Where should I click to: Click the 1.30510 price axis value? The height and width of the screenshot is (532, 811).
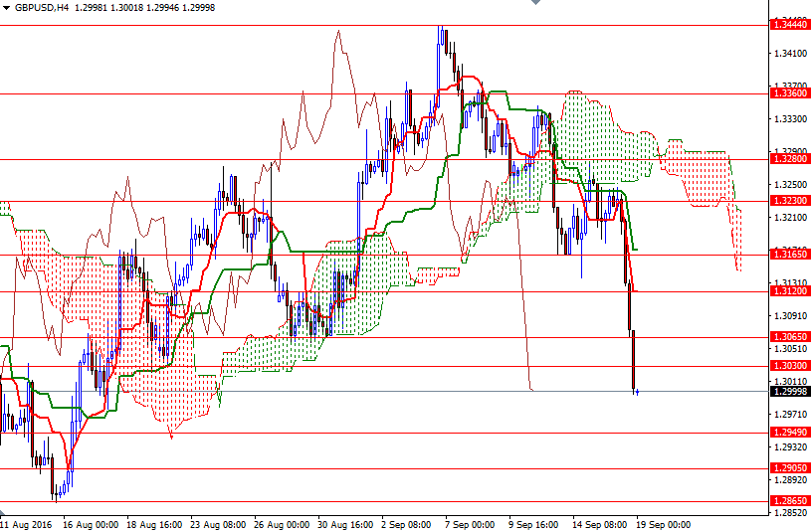pos(790,348)
